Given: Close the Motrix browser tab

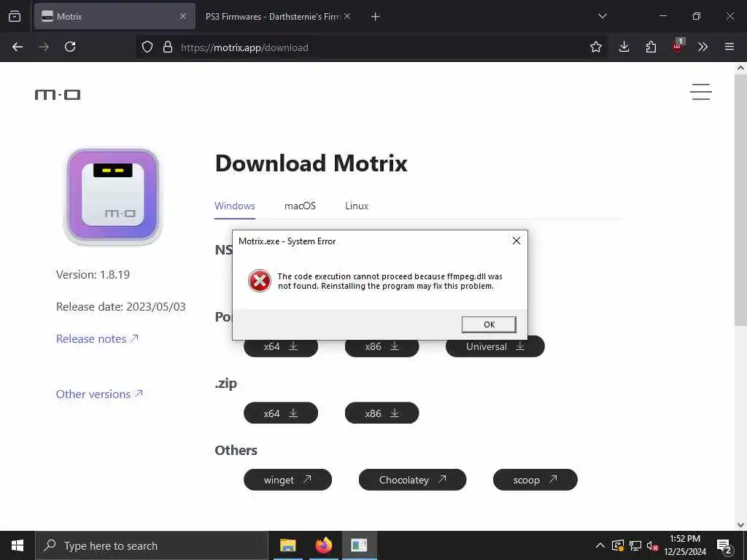Looking at the screenshot, I should click(183, 16).
